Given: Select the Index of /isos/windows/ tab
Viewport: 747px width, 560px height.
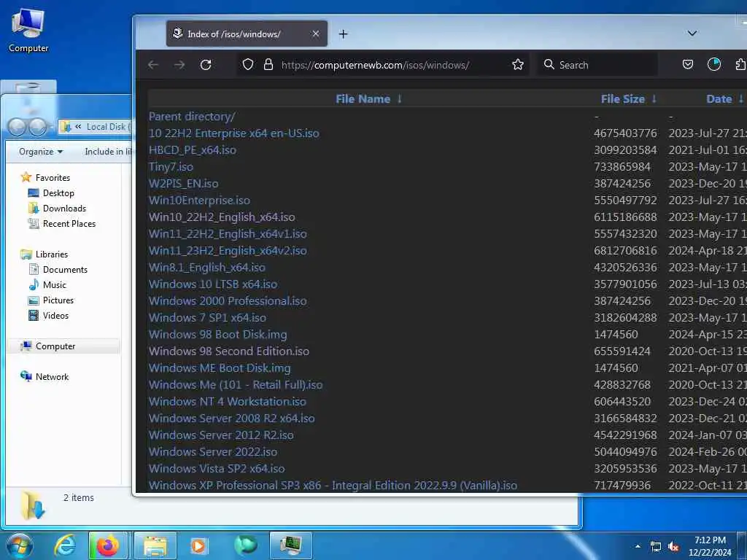Looking at the screenshot, I should 247,34.
